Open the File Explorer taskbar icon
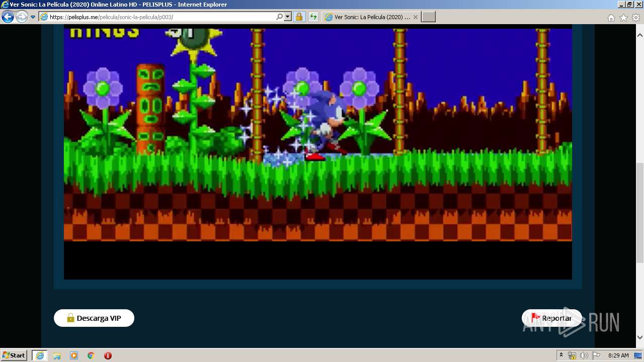 tap(57, 355)
